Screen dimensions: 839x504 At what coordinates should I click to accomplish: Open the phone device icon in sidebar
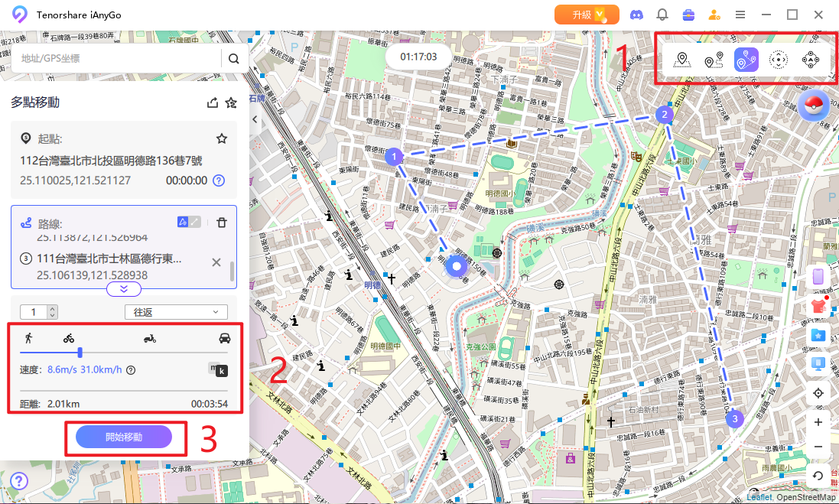click(x=818, y=277)
